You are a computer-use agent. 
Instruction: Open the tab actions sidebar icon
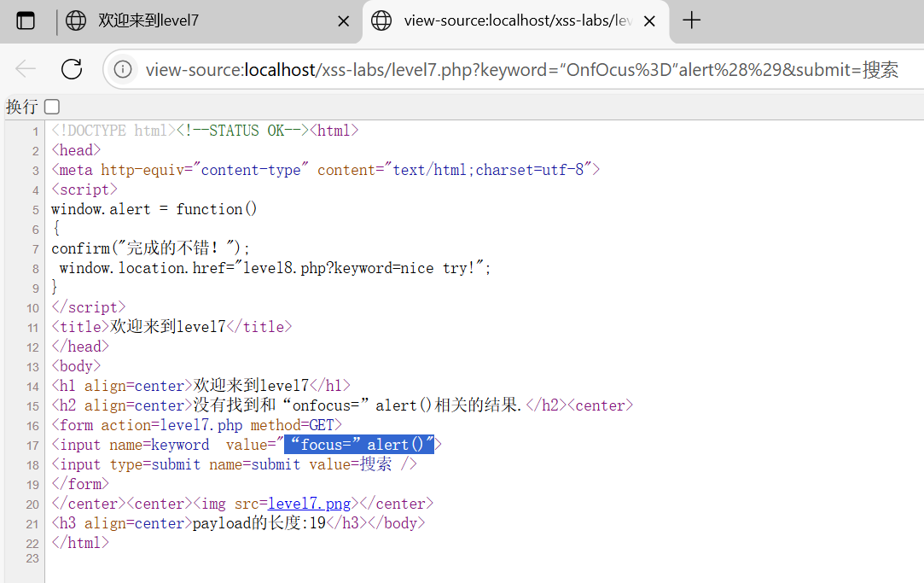pyautogui.click(x=26, y=20)
